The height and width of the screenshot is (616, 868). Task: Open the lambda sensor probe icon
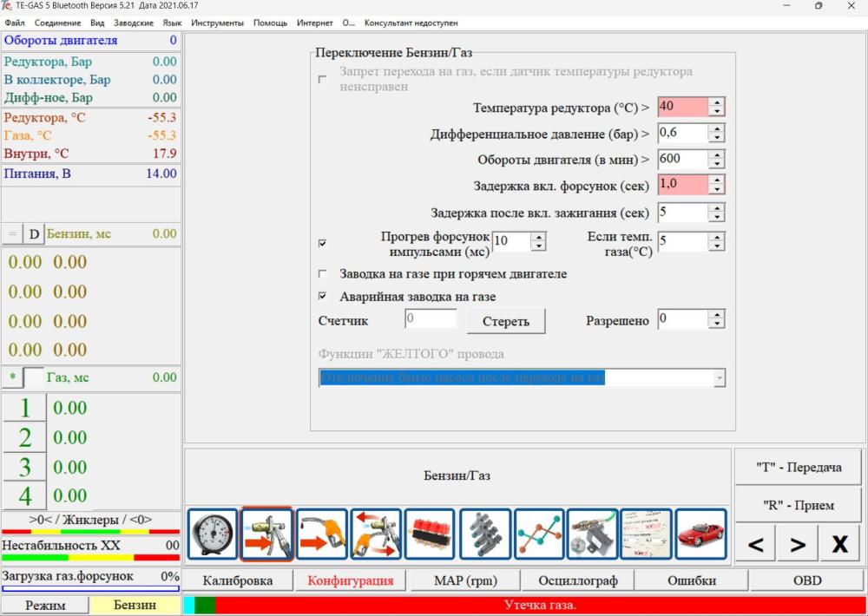tap(592, 534)
